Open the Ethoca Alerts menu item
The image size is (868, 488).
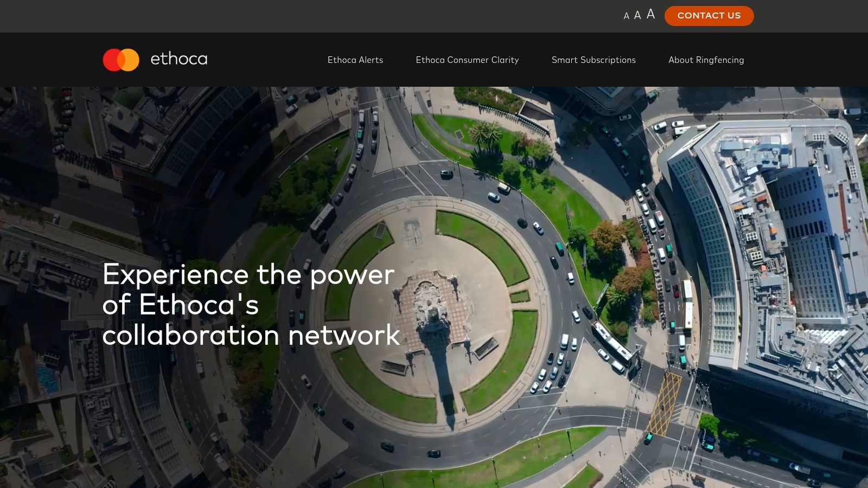[x=355, y=60]
